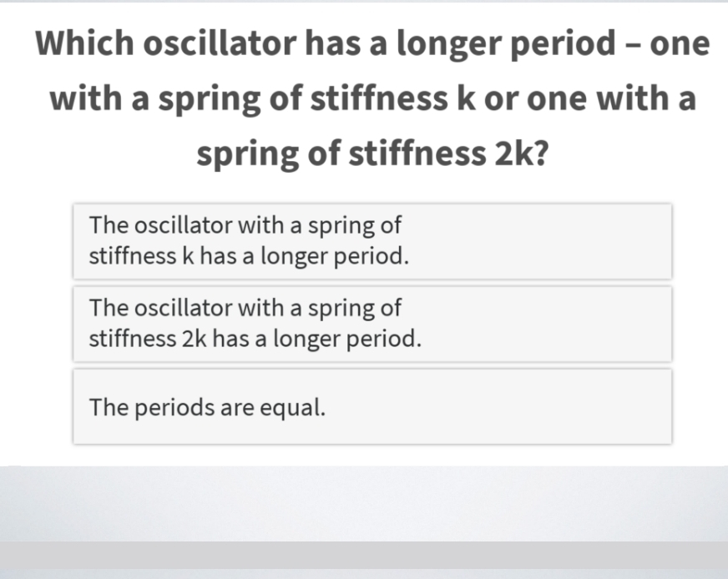Click inside the topmost answer panel
The image size is (728, 579).
372,240
